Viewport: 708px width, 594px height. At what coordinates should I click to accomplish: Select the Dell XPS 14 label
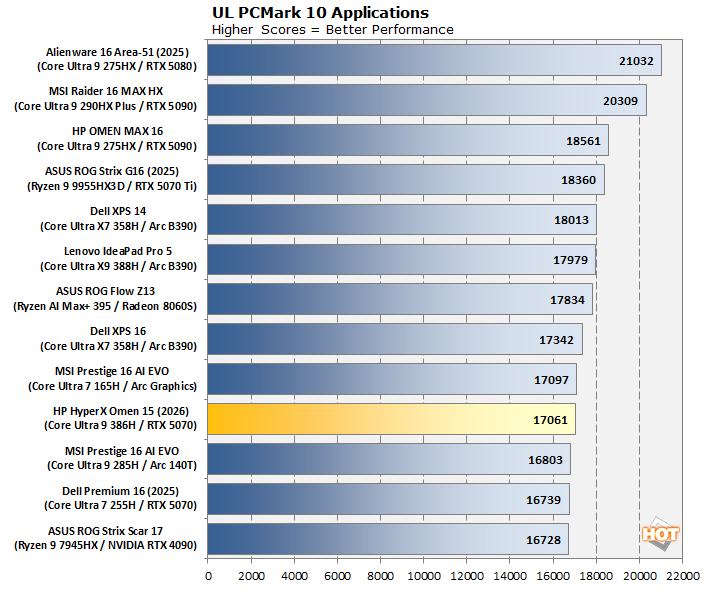click(118, 211)
